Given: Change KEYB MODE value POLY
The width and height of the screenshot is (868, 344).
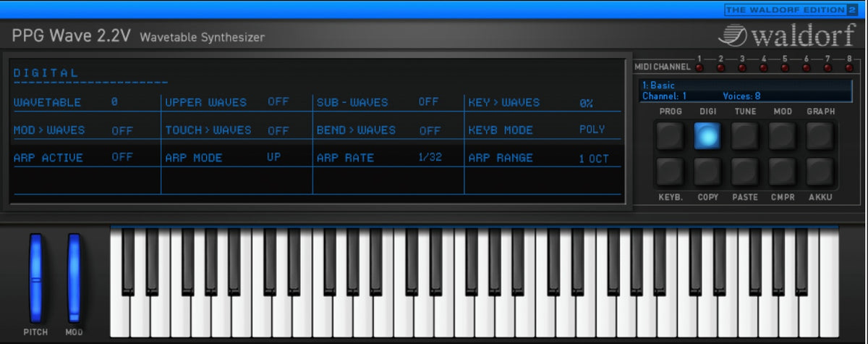Looking at the screenshot, I should coord(592,130).
